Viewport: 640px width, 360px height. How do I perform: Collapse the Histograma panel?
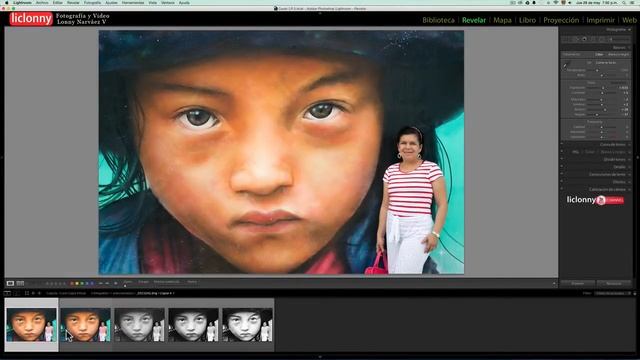pyautogui.click(x=629, y=30)
